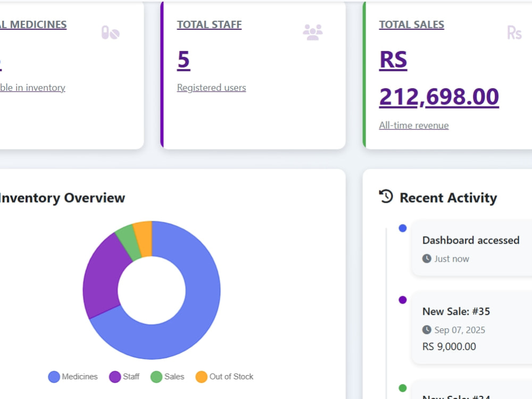532x399 pixels.
Task: Toggle Out of Stock legend item
Action: tap(225, 377)
